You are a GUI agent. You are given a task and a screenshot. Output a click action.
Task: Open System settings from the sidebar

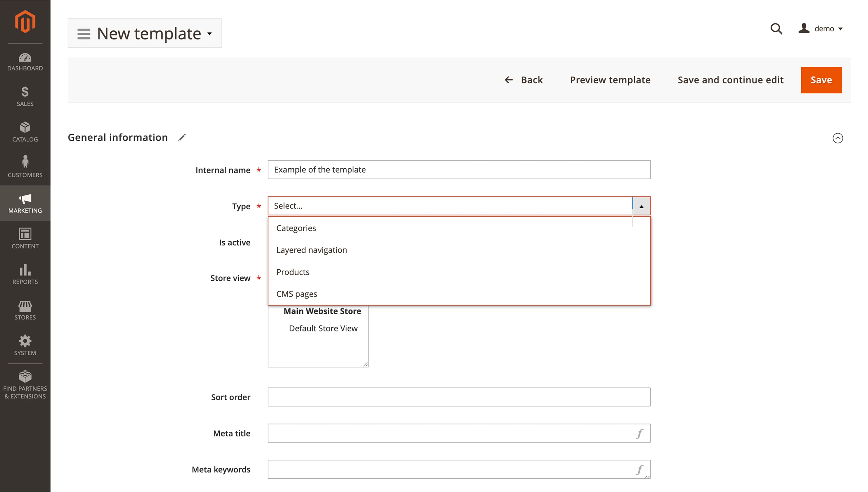click(x=25, y=345)
